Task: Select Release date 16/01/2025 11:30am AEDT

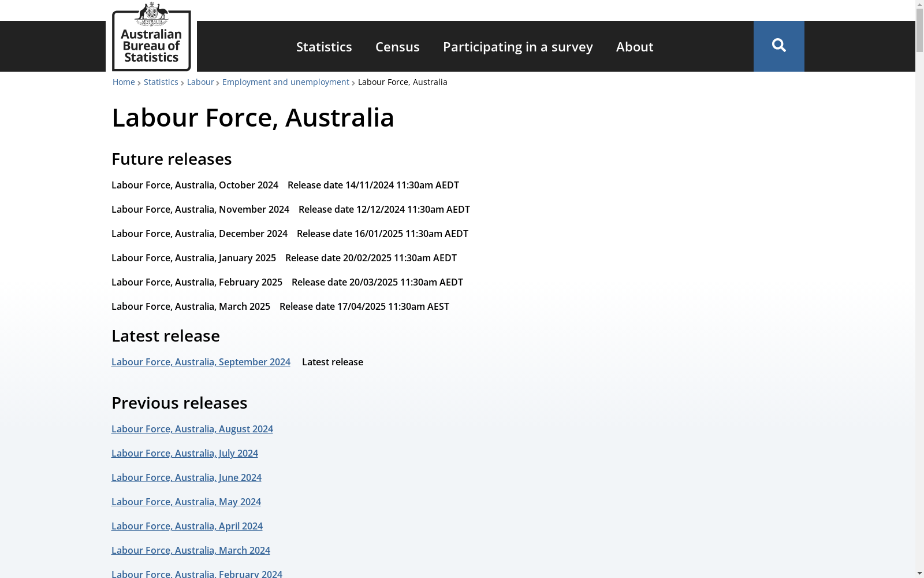Action: [382, 234]
